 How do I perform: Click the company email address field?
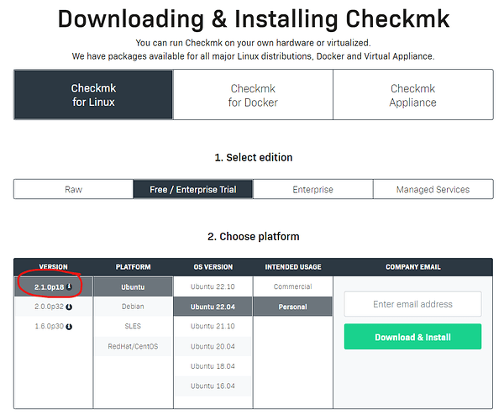click(x=412, y=304)
